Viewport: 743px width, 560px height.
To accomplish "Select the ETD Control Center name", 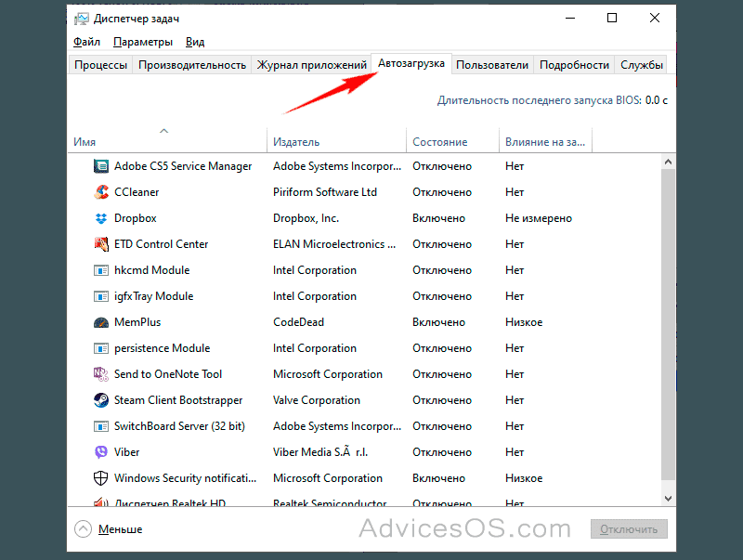I will 161,244.
